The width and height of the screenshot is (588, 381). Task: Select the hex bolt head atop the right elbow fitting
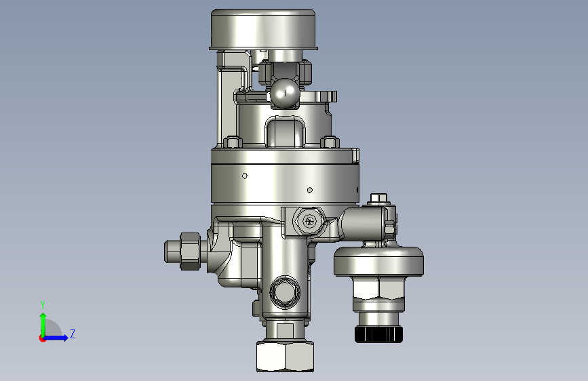(x=378, y=199)
